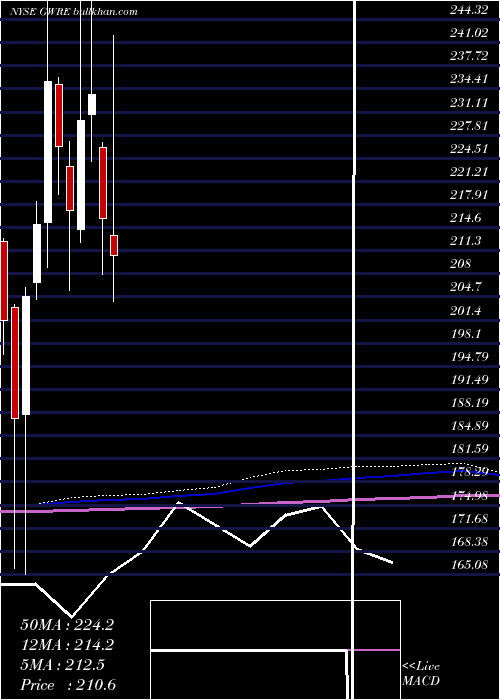This screenshot has width=500, height=700.
Task: Click the '12MA : 214.2' readout
Action: pyautogui.click(x=67, y=645)
